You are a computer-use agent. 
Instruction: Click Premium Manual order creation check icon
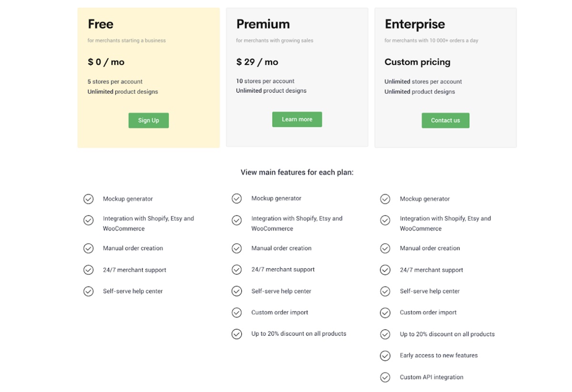coord(236,248)
